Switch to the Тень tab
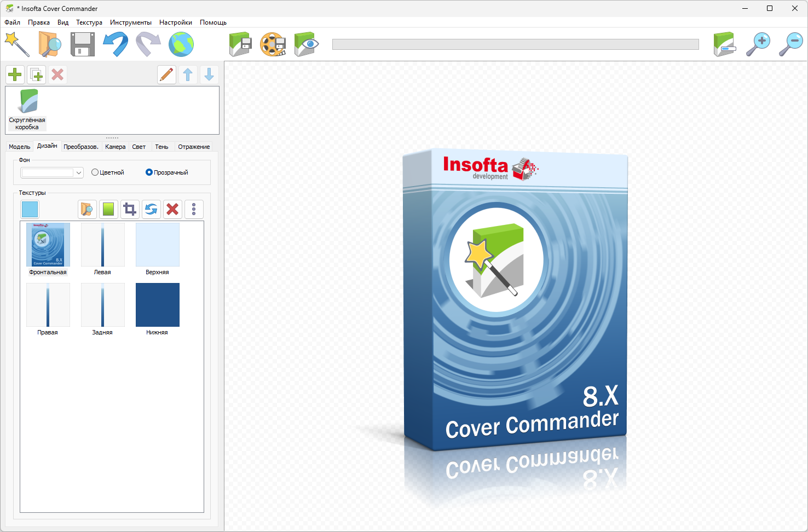Screen dimensions: 808x532 (x=161, y=147)
